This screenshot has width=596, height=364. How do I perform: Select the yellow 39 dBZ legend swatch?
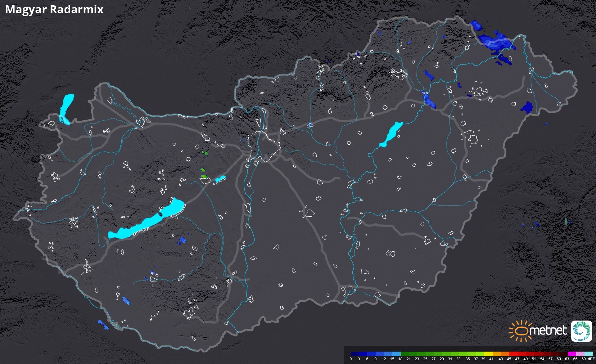pos(488,354)
